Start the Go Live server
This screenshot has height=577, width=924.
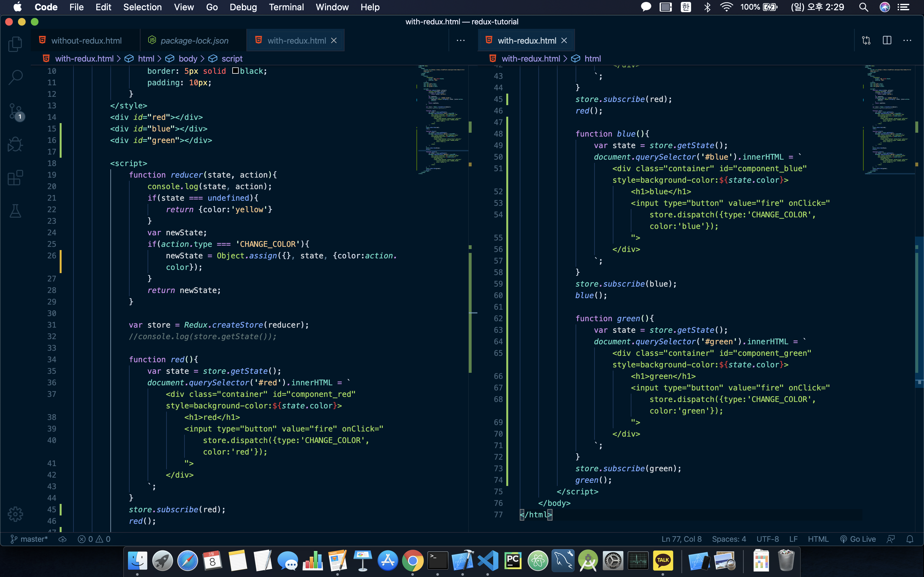point(858,539)
